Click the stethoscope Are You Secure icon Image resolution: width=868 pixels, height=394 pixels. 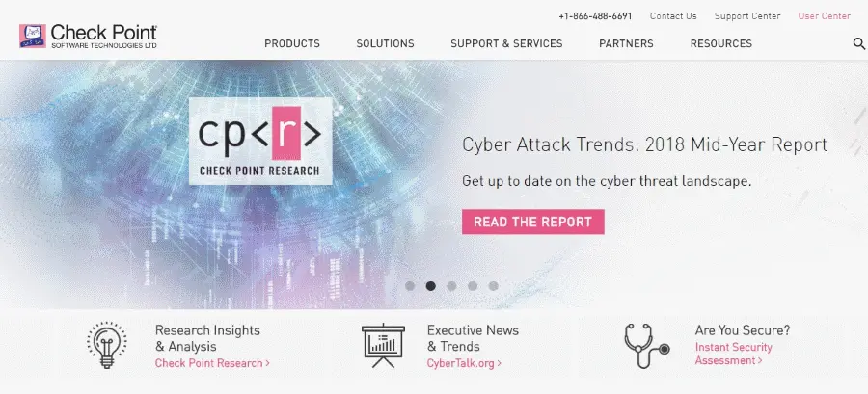coord(646,346)
